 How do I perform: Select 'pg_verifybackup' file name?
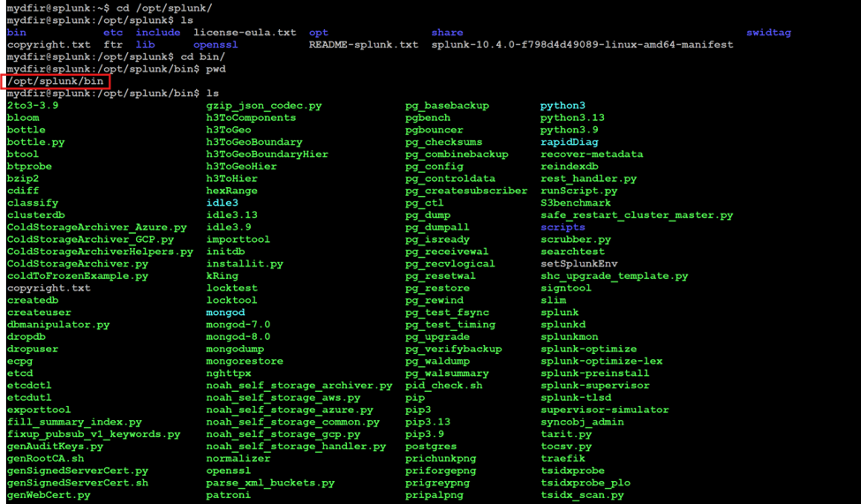coord(454,350)
